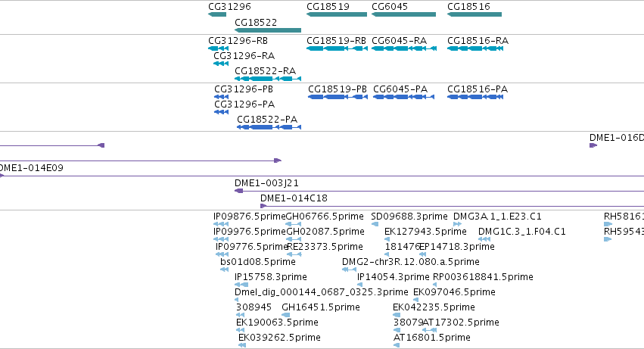Screen dimensions: 644x349
Task: Click protein label CG18522-PA
Action: 267,120
